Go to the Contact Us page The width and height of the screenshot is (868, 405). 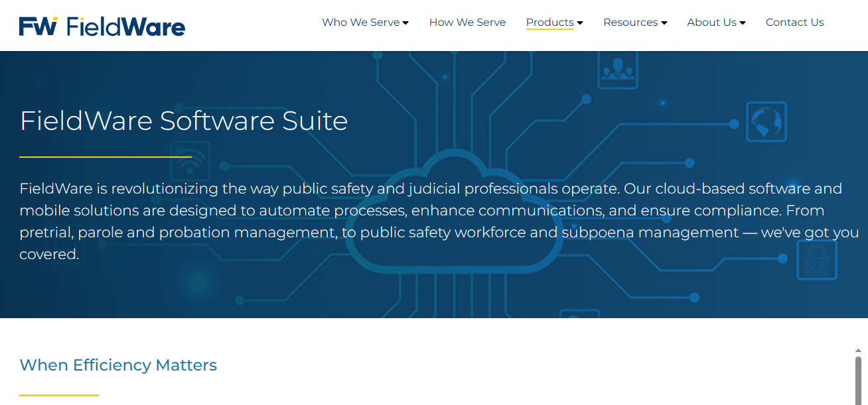coord(794,23)
